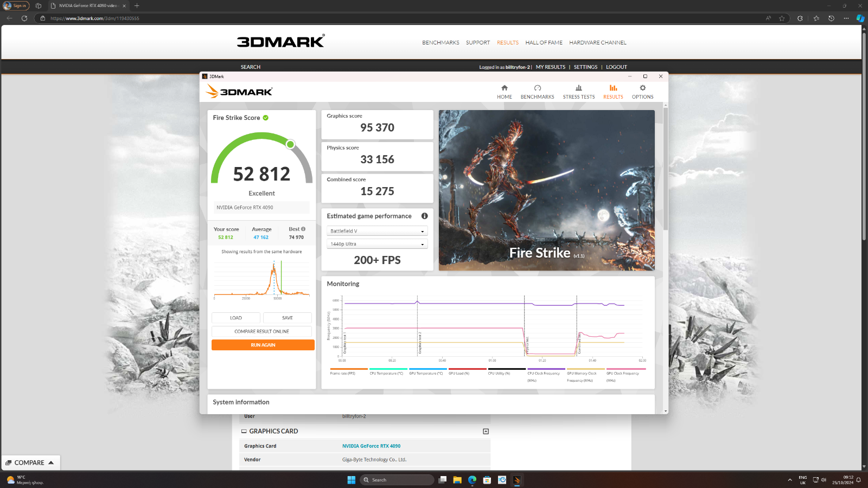Screen dimensions: 868x488
Task: Toggle CPU Clock Frequency legend in Monitoring
Action: (x=546, y=375)
